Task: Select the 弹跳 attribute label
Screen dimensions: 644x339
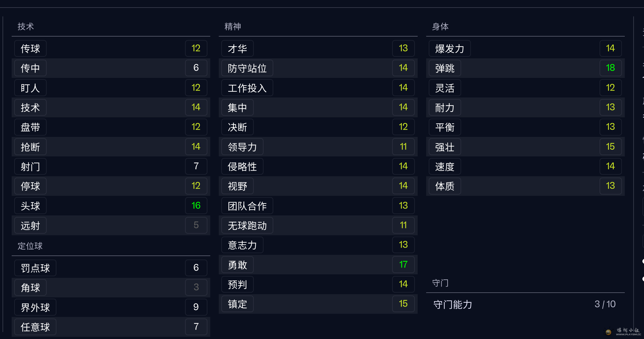Action: click(x=445, y=68)
